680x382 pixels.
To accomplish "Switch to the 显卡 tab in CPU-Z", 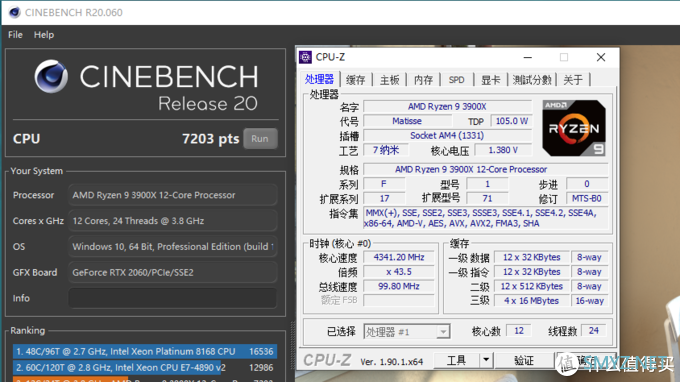I will pos(490,80).
